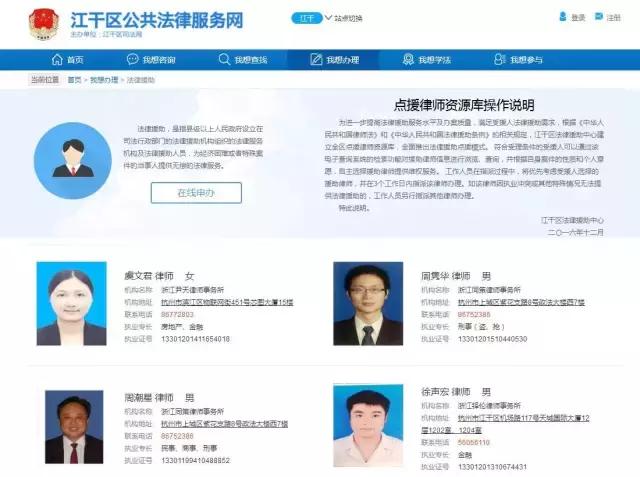Click the home icon in navigation bar
The width and height of the screenshot is (640, 477).
tap(57, 60)
